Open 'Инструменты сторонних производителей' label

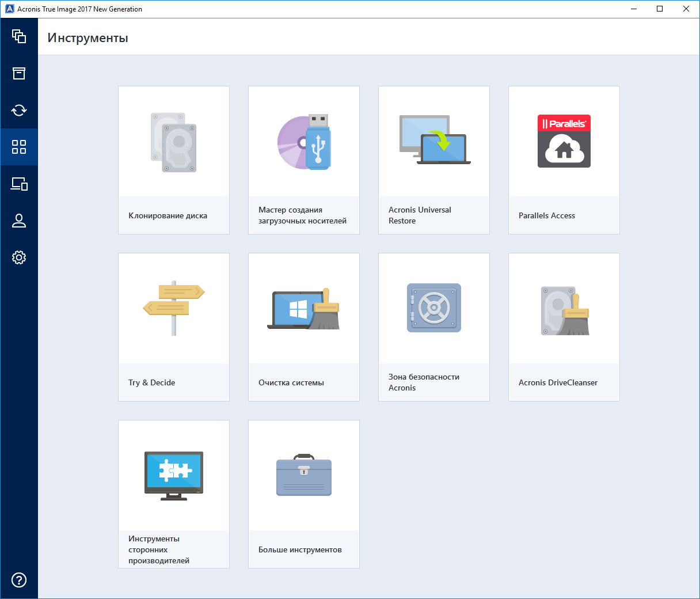pos(159,549)
